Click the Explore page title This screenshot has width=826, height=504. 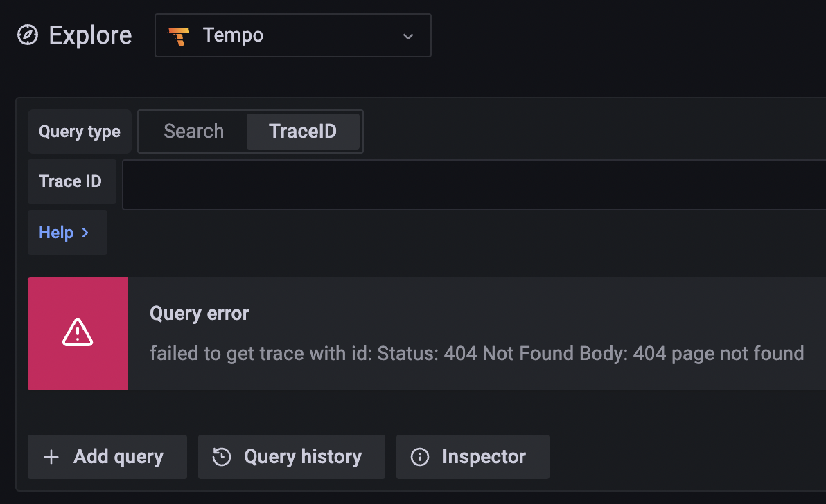point(90,35)
